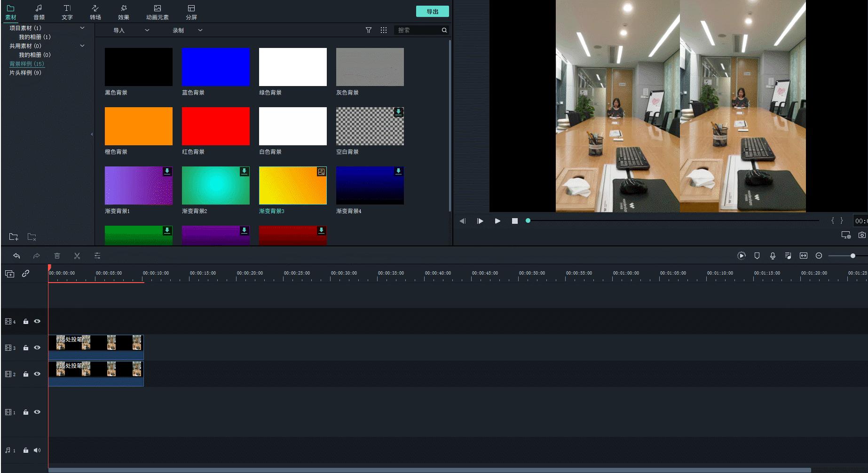Lock video track 4

pyautogui.click(x=26, y=322)
